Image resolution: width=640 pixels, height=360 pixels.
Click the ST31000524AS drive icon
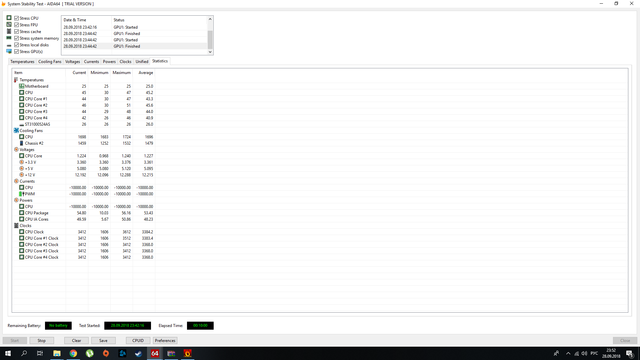click(22, 124)
